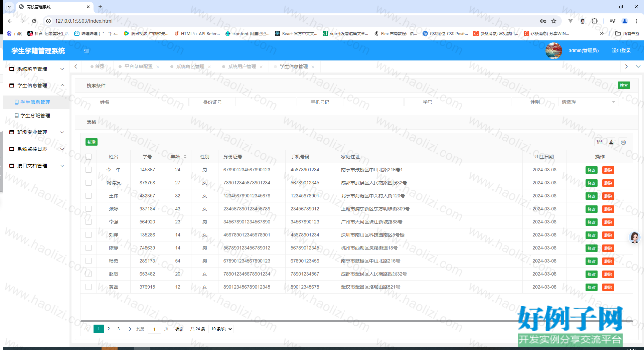Click the admin avatar picture
Image resolution: width=644 pixels, height=350 pixels.
(x=554, y=51)
